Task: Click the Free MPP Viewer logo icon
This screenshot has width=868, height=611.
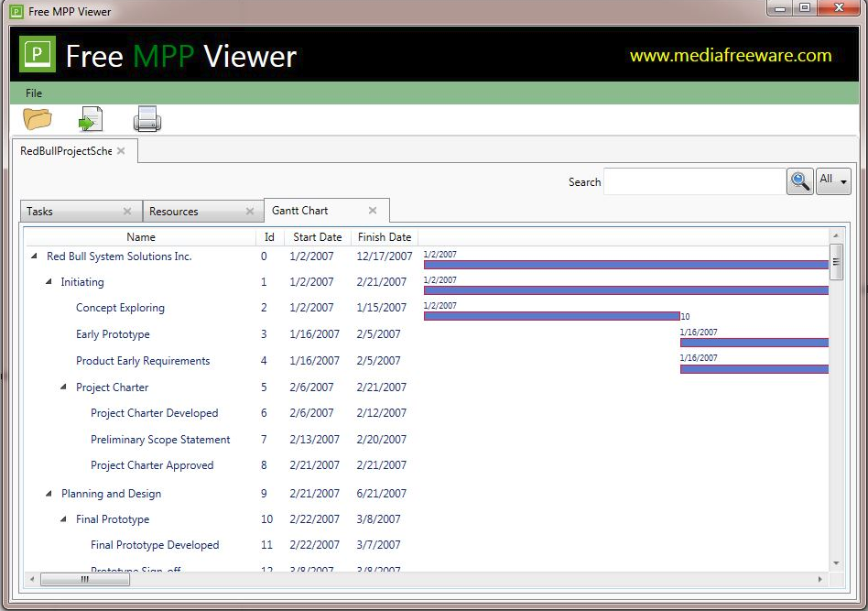Action: click(x=38, y=54)
